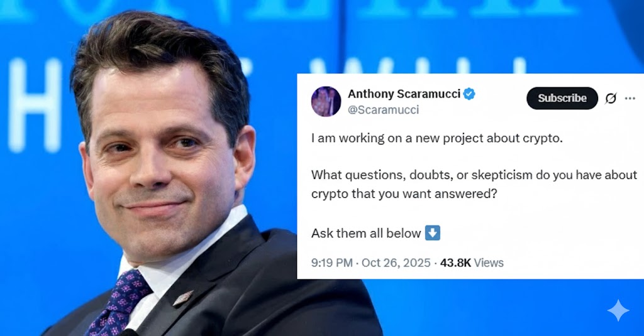Click the blue verified badge
The width and height of the screenshot is (644, 336).
(x=469, y=94)
